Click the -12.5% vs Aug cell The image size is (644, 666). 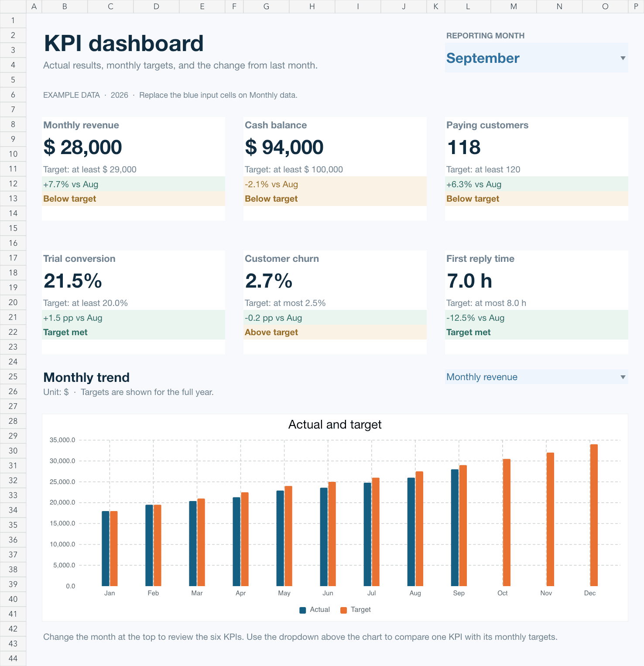click(x=537, y=317)
